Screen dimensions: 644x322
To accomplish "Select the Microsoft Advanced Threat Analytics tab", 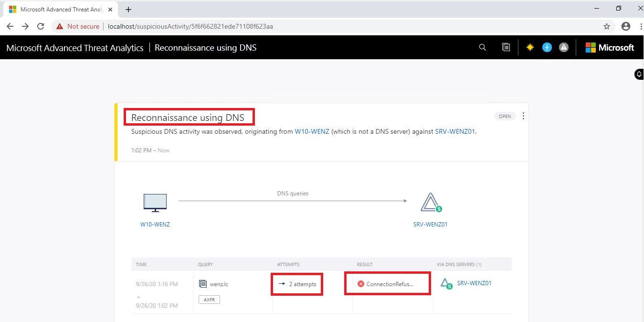I will [61, 10].
